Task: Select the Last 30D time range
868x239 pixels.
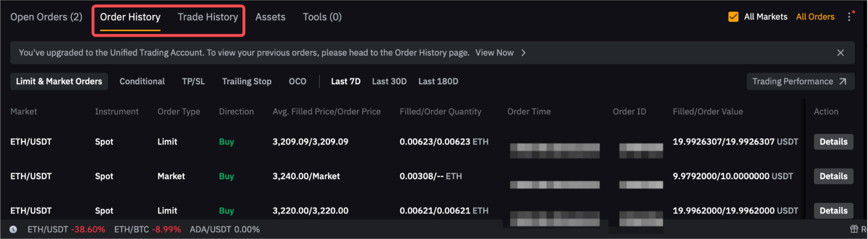Action: (389, 81)
